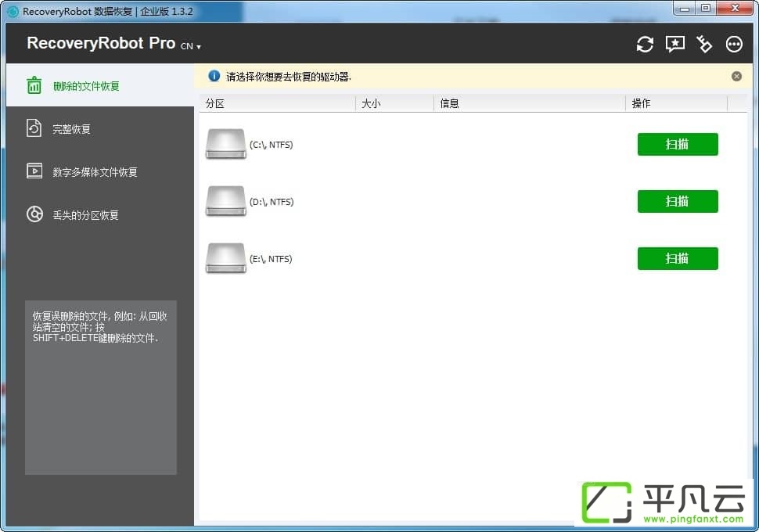Click the digital media recovery icon
The width and height of the screenshot is (759, 532).
(x=34, y=171)
